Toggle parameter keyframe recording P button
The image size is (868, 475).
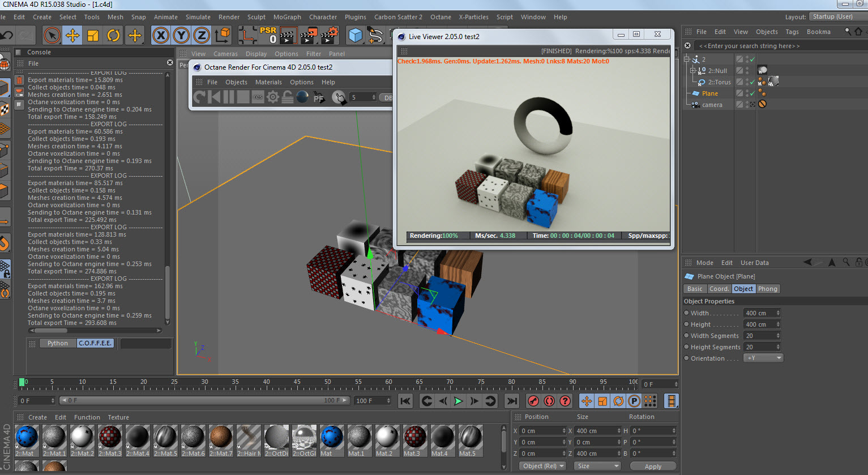click(634, 401)
